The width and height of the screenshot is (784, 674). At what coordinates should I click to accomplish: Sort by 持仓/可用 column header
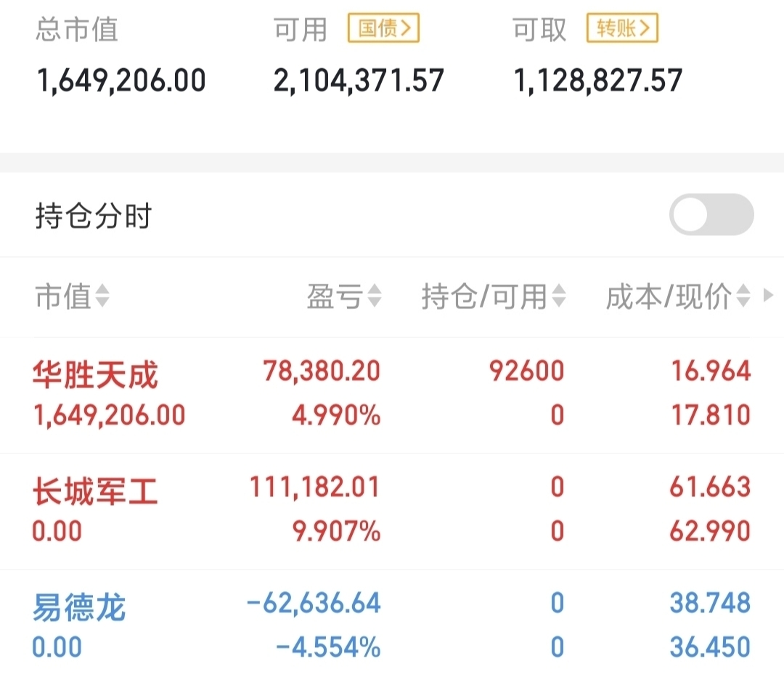(x=494, y=296)
